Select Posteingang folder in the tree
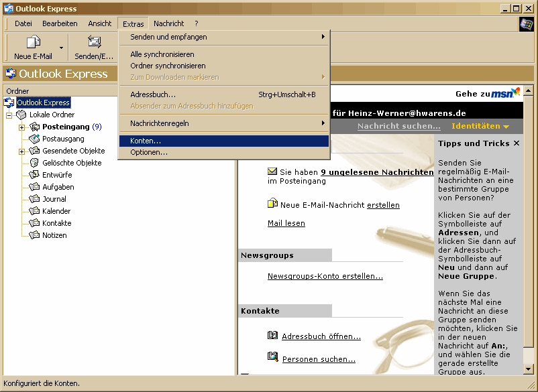 coord(66,127)
